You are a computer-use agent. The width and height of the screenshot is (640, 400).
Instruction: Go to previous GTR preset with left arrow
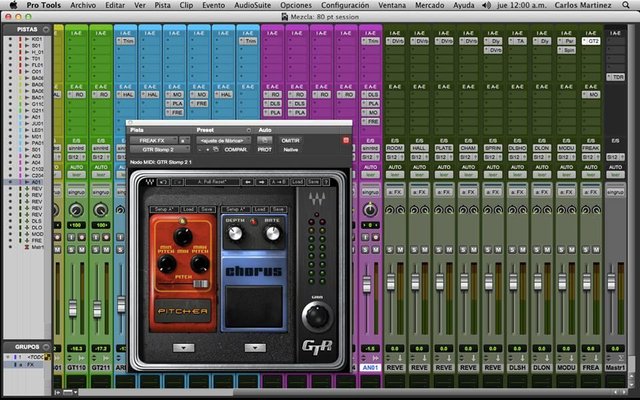247,182
